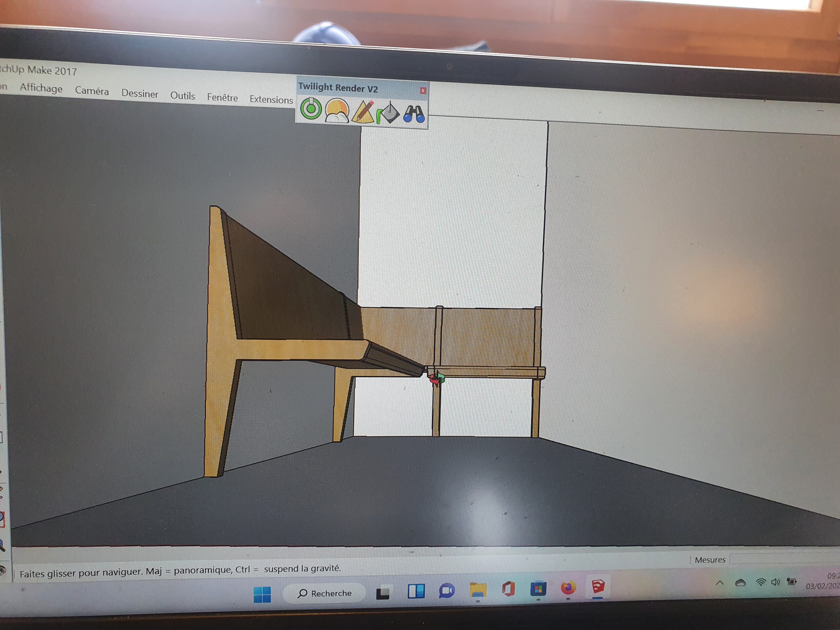
Task: Click the Recherche taskbar search box
Action: pyautogui.click(x=325, y=593)
